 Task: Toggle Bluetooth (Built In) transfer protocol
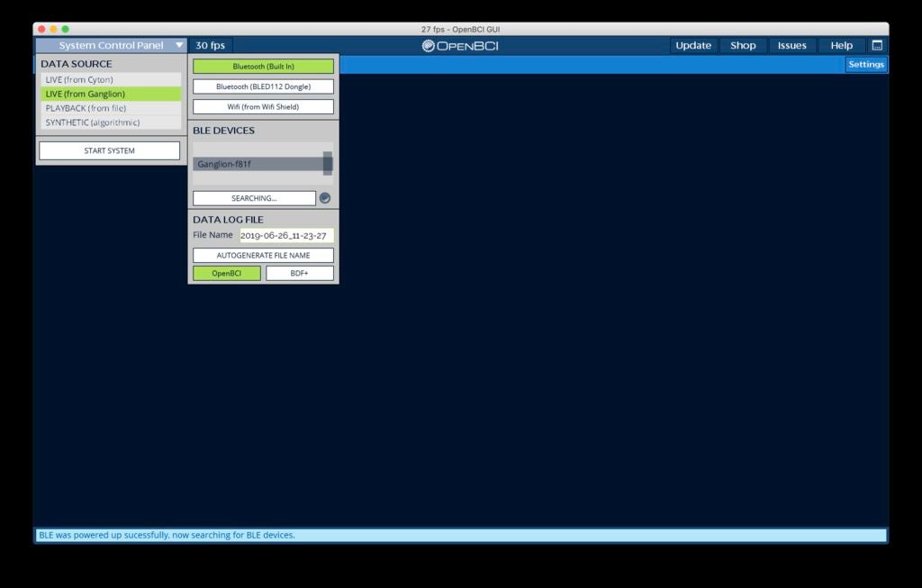point(264,67)
